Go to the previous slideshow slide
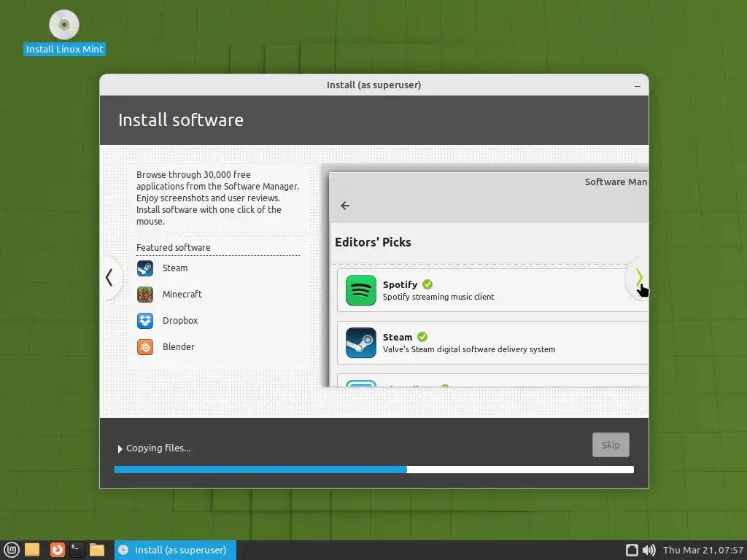747x560 pixels. coord(109,277)
